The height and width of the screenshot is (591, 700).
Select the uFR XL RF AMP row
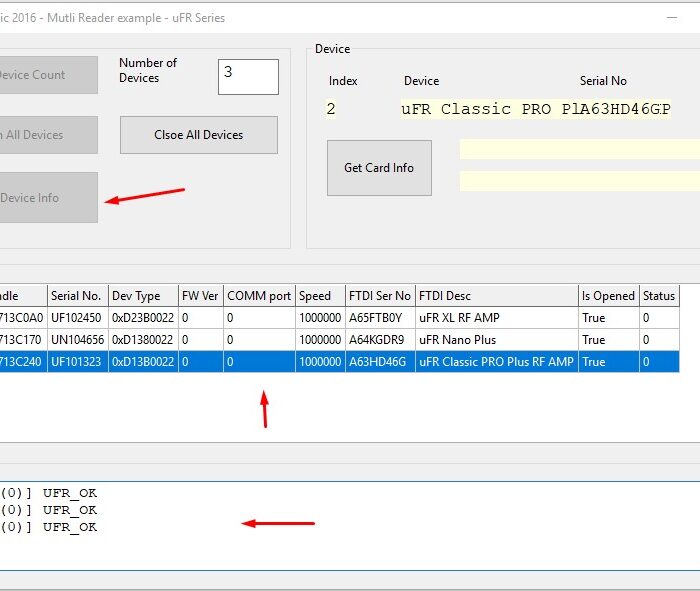[339, 318]
